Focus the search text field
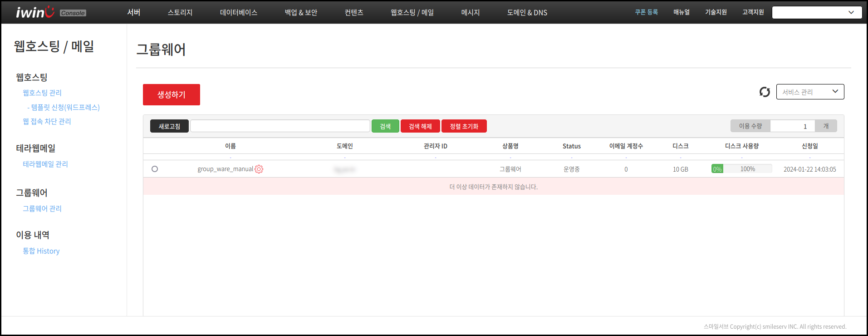The image size is (868, 336). click(x=280, y=126)
